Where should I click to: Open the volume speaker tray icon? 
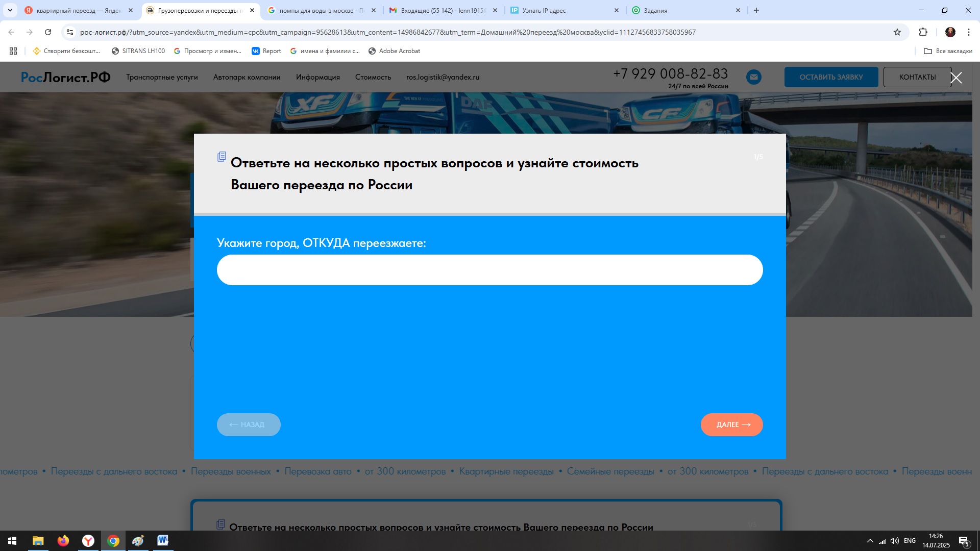(x=895, y=541)
